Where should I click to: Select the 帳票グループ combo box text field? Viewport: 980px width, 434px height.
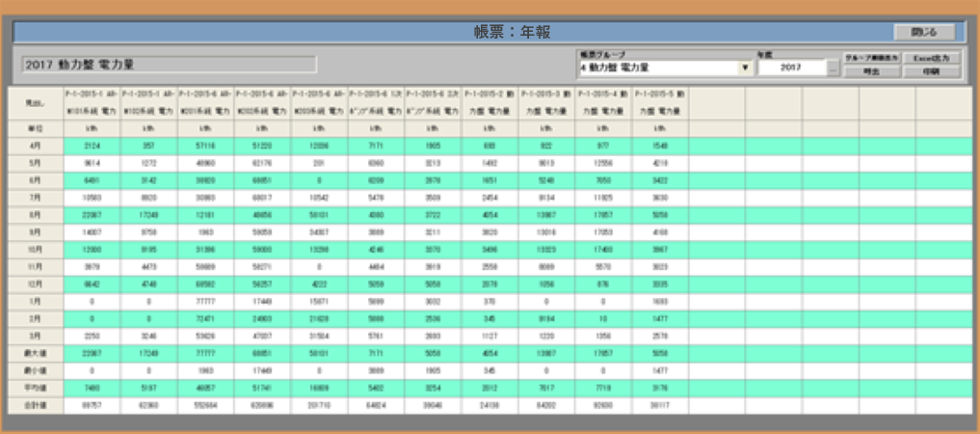point(657,68)
